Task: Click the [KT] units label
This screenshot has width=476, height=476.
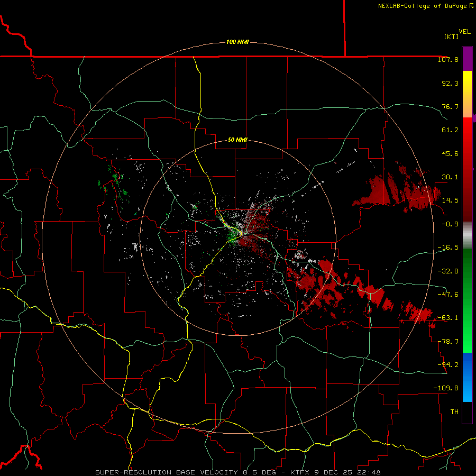Action: (451, 36)
